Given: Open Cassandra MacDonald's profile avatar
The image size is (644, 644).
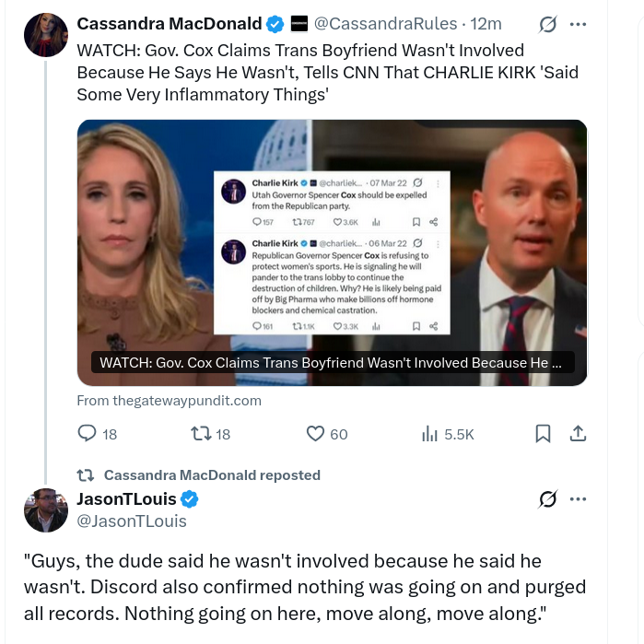Looking at the screenshot, I should pyautogui.click(x=46, y=34).
